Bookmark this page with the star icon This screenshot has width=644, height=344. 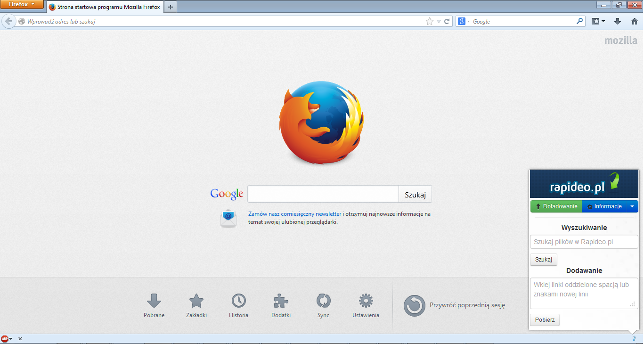tap(429, 21)
